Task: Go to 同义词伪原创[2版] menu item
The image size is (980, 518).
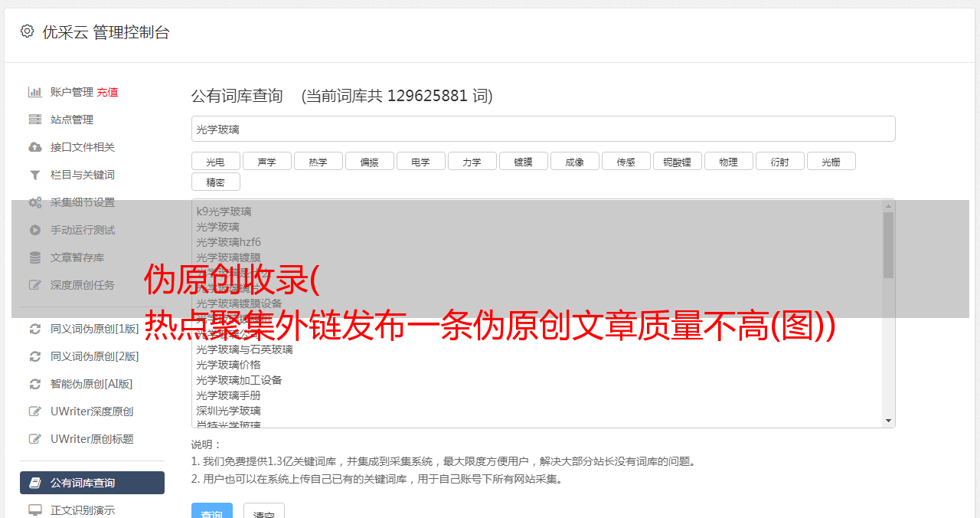Action: (x=95, y=356)
